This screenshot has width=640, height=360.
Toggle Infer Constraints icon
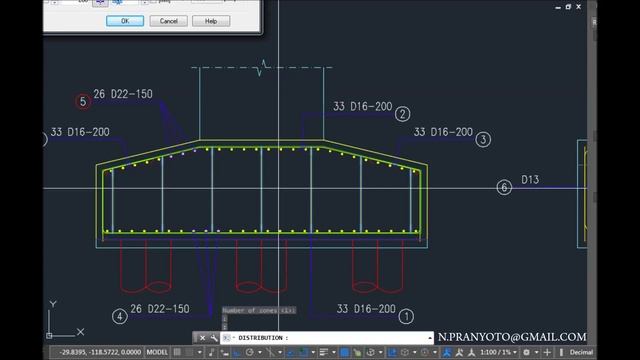212,352
